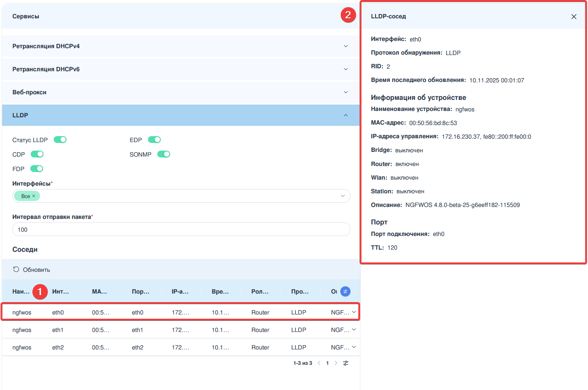
Task: Disable the CDP protocol switch
Action: tap(37, 154)
